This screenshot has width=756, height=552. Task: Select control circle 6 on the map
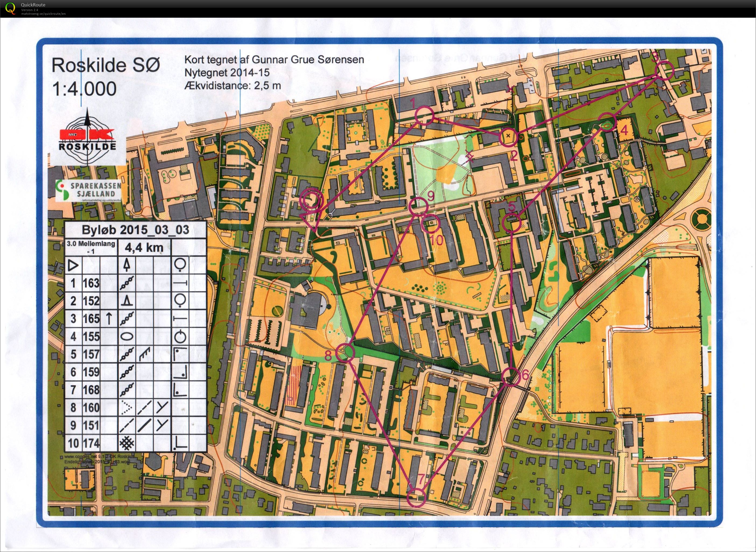coord(511,376)
